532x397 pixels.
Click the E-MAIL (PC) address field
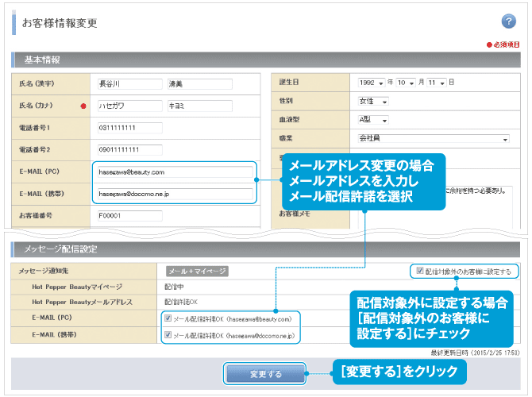click(x=173, y=172)
